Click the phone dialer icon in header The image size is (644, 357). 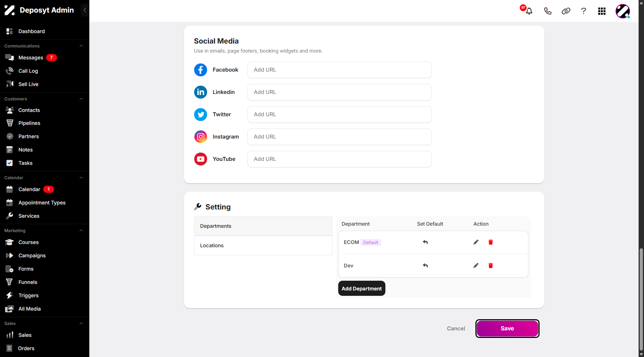click(547, 11)
